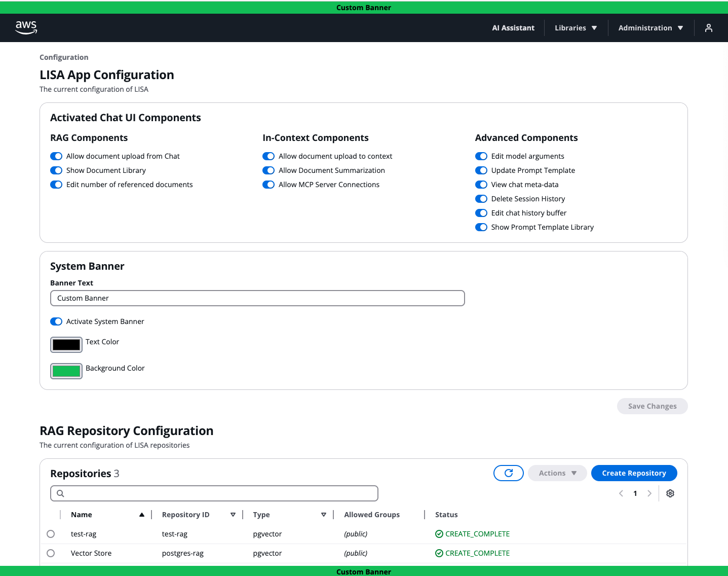728x576 pixels.
Task: Toggle Delete Session History
Action: click(x=481, y=199)
